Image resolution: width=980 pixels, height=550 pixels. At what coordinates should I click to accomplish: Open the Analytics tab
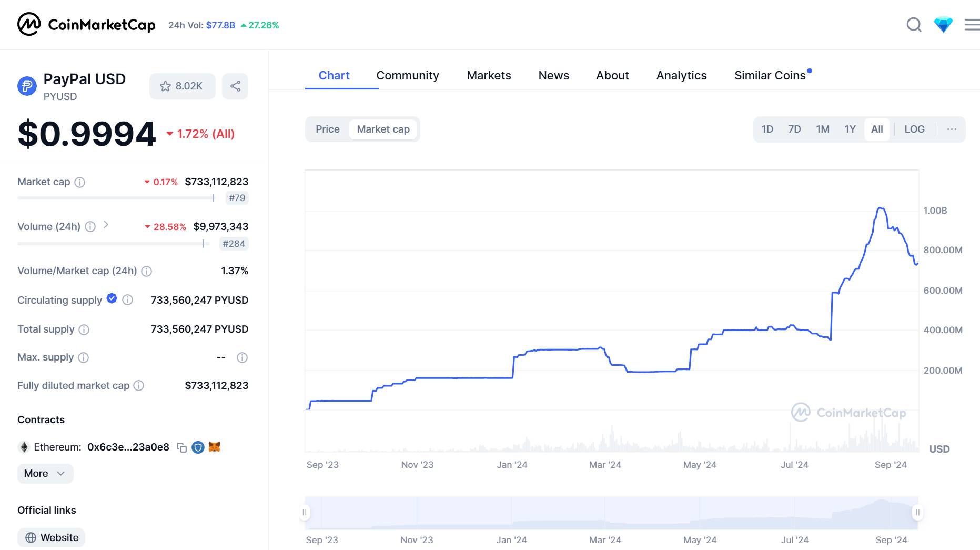click(681, 75)
